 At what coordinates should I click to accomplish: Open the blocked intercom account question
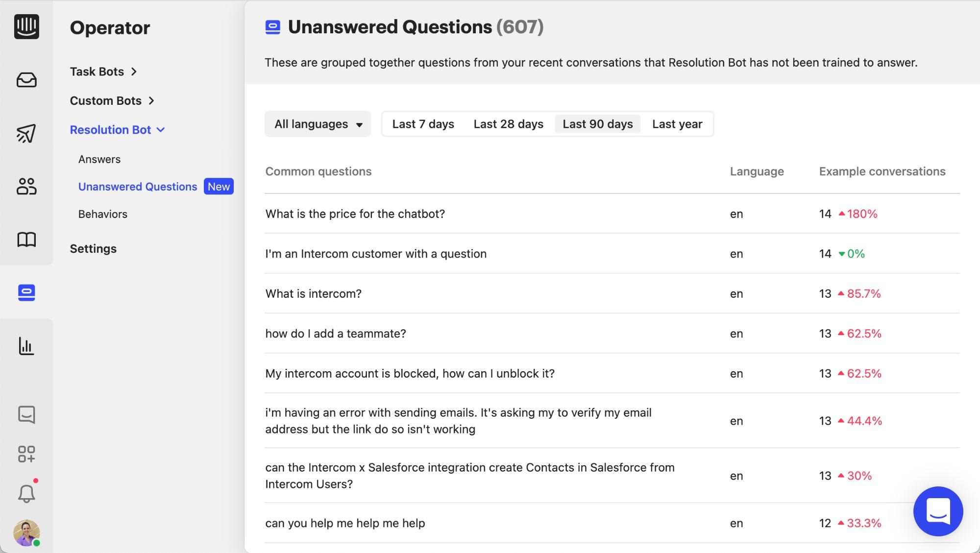click(x=410, y=373)
